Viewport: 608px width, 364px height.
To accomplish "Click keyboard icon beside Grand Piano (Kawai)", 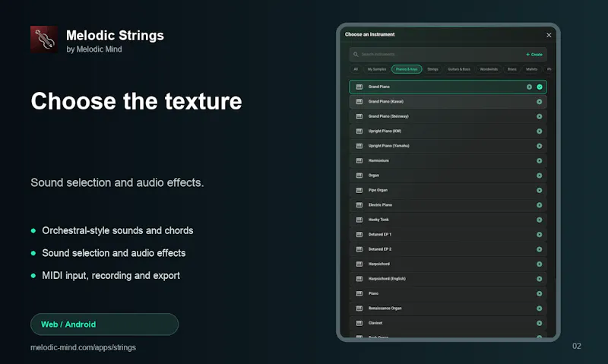I will (x=359, y=102).
